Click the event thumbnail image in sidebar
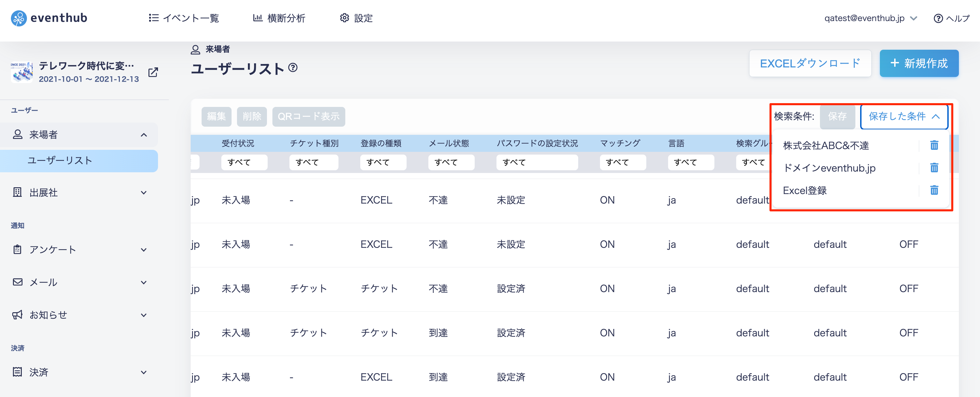980x397 pixels. (x=22, y=72)
